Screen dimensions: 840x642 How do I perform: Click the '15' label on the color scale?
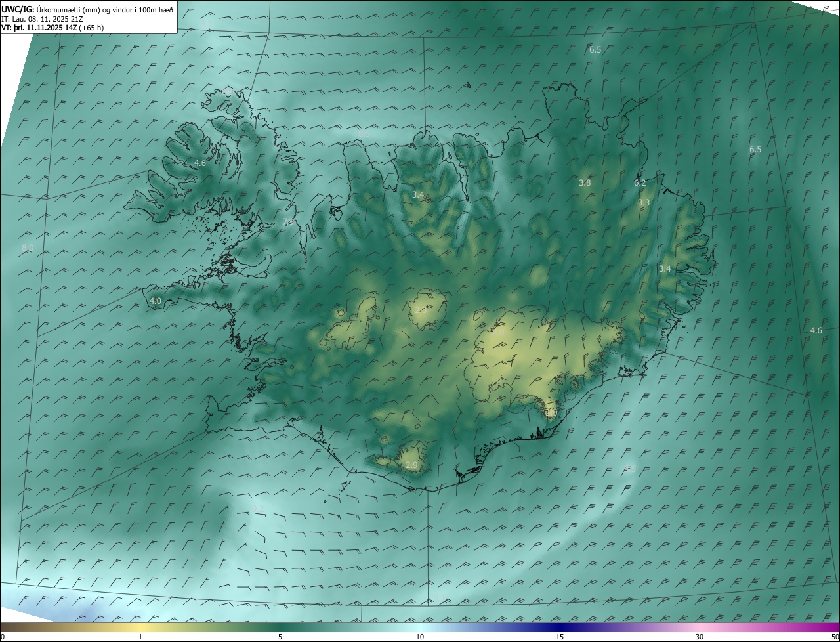tap(560, 637)
